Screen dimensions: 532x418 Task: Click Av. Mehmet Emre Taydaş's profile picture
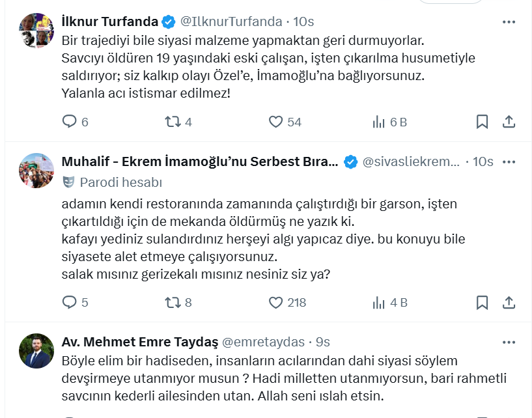[36, 352]
